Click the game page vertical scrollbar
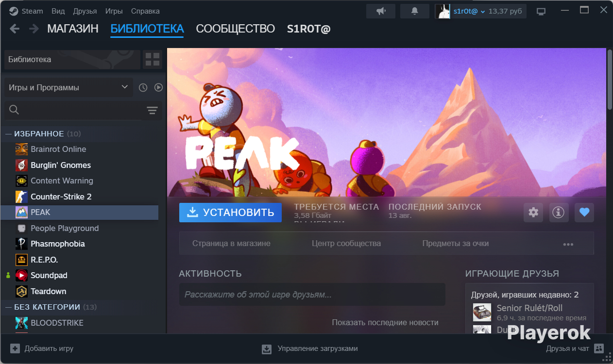613x364 pixels. coord(610,80)
